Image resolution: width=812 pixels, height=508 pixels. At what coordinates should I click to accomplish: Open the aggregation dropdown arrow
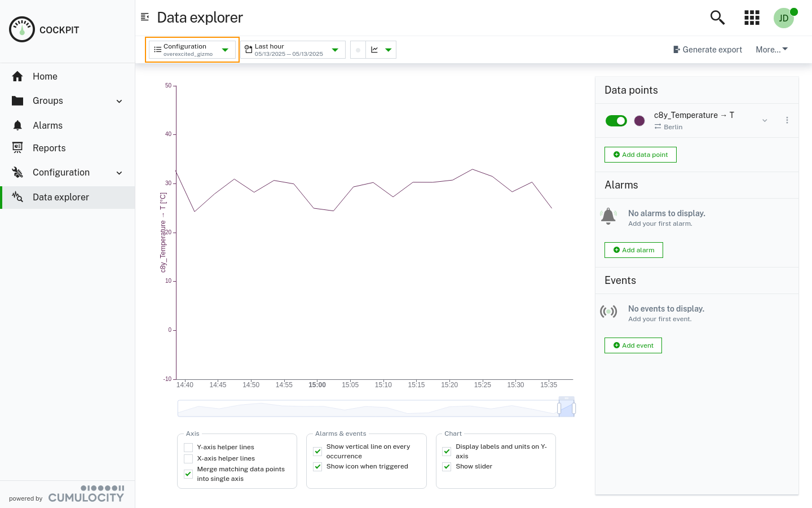(388, 50)
